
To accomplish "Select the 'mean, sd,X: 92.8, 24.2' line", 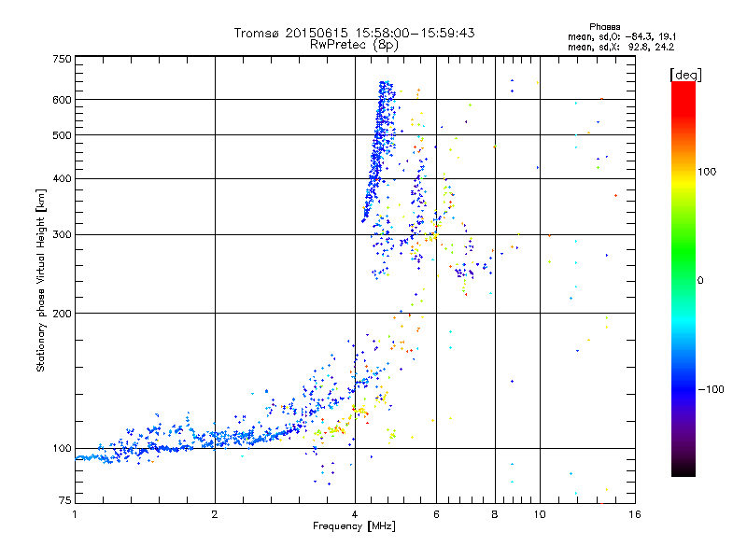I will click(621, 47).
